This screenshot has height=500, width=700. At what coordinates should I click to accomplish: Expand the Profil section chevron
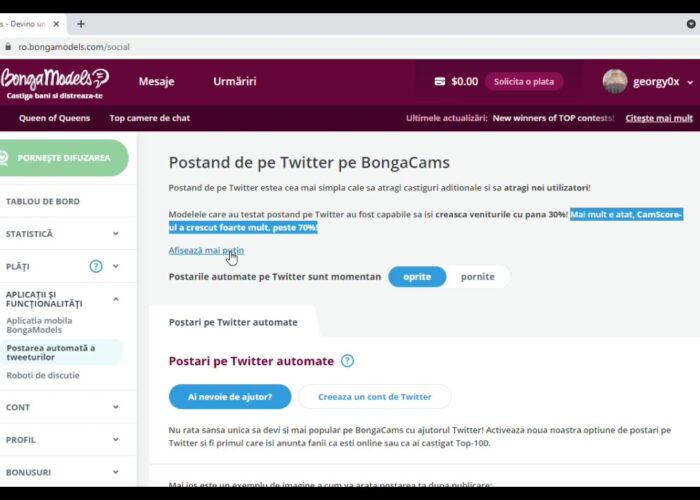(116, 439)
